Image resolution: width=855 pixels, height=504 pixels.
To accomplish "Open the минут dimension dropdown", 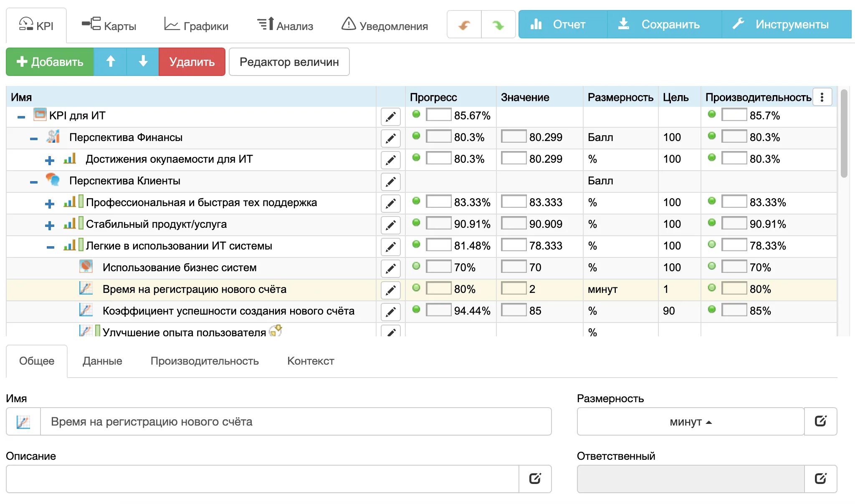I will tap(690, 422).
